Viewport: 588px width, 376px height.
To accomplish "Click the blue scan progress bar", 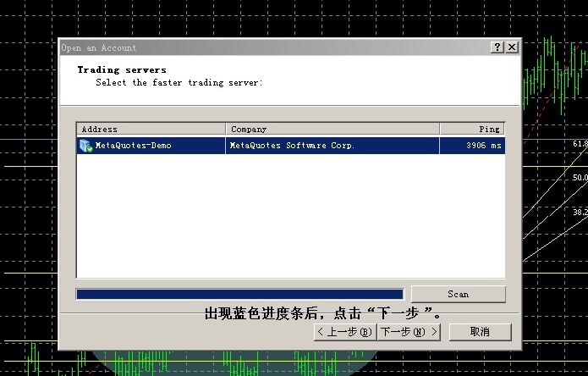I will point(240,294).
